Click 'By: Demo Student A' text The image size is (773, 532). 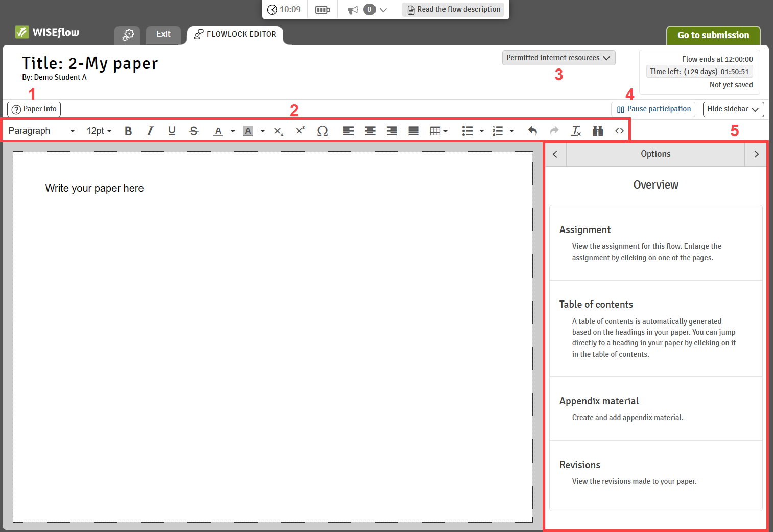54,77
